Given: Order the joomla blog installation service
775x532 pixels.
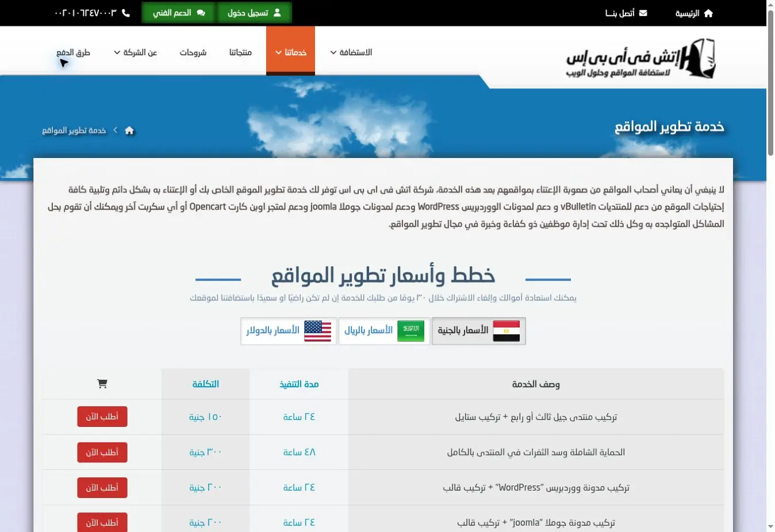Looking at the screenshot, I should coord(102,522).
